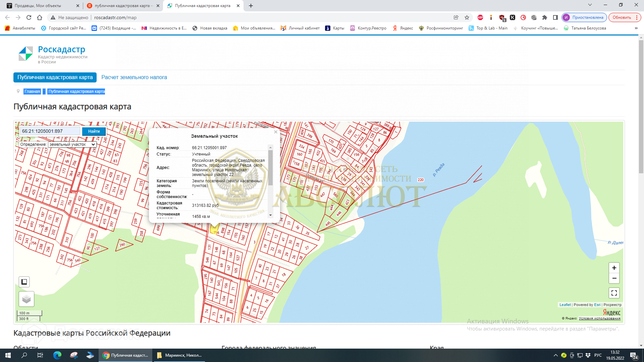This screenshot has height=362, width=644.
Task: Open Microsoft Edge from the taskbar
Action: [57, 355]
